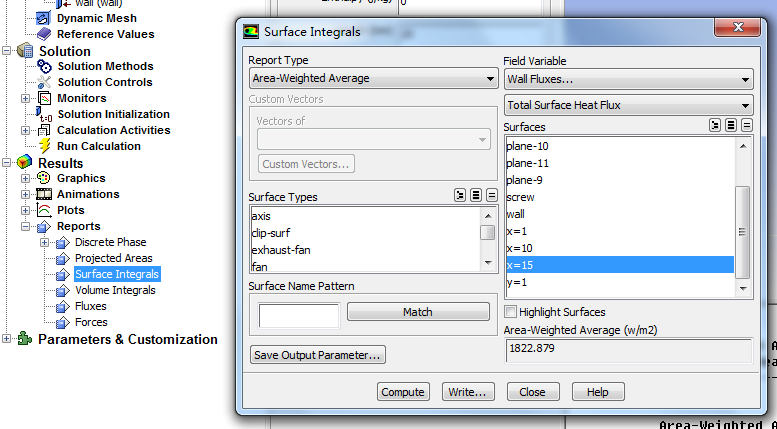Viewport: 777px width, 429px height.
Task: Toggle tree view for Surfaces list
Action: pyautogui.click(x=715, y=126)
